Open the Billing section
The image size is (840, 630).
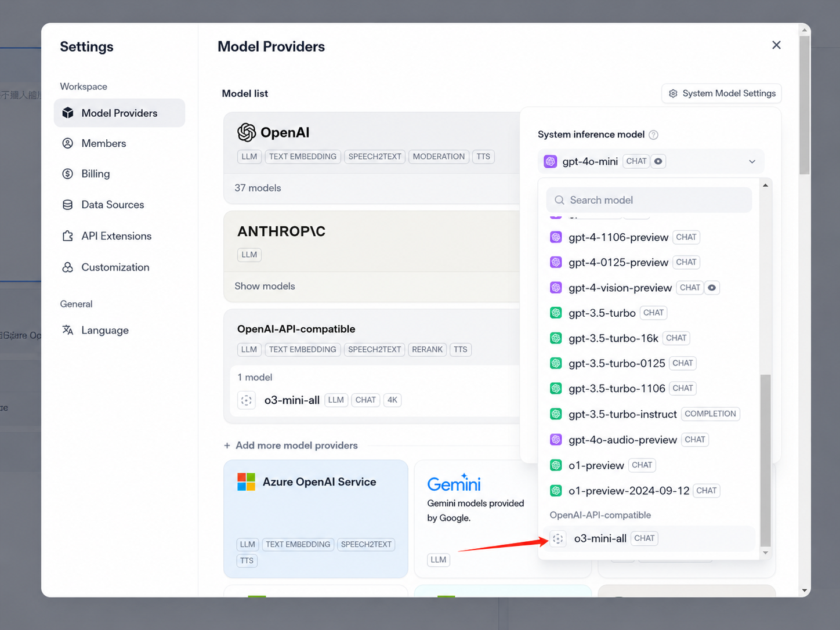(x=95, y=173)
